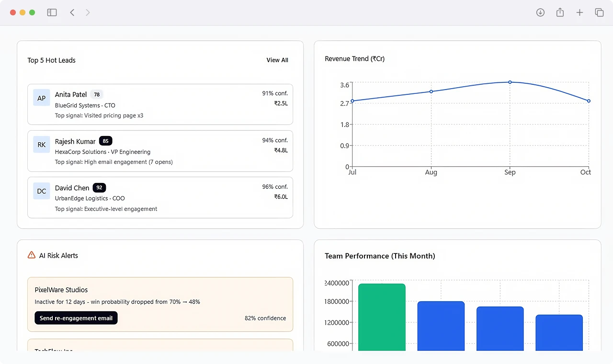
Task: Show the tab overview icon
Action: 599,12
